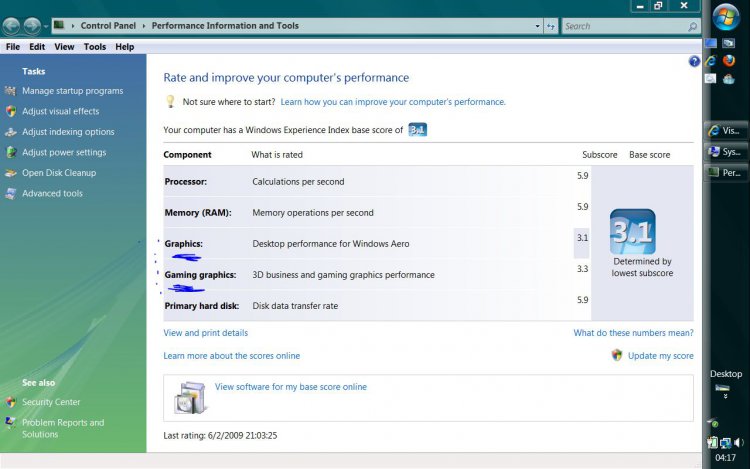This screenshot has width=750, height=469.
Task: Open the Tools menu
Action: tap(95, 47)
